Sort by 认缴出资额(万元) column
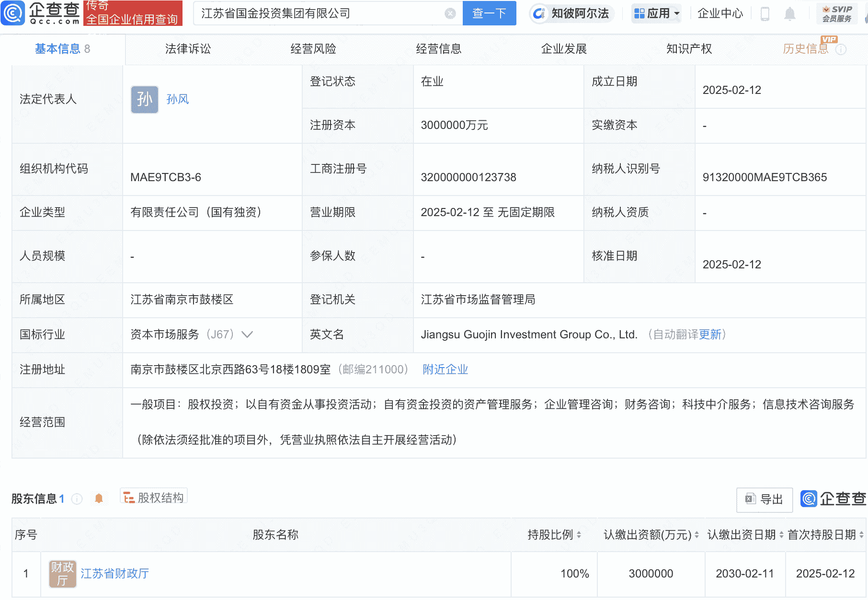868x600 pixels. (696, 535)
